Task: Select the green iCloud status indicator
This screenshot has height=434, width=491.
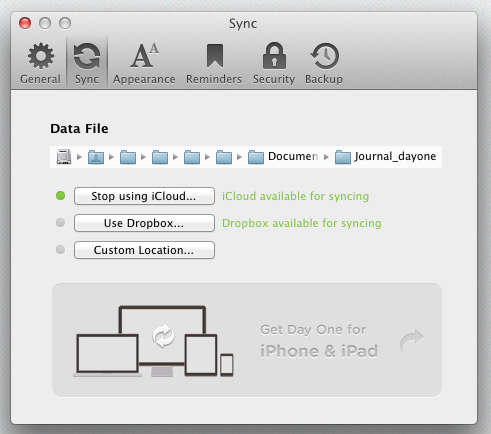Action: pos(61,196)
